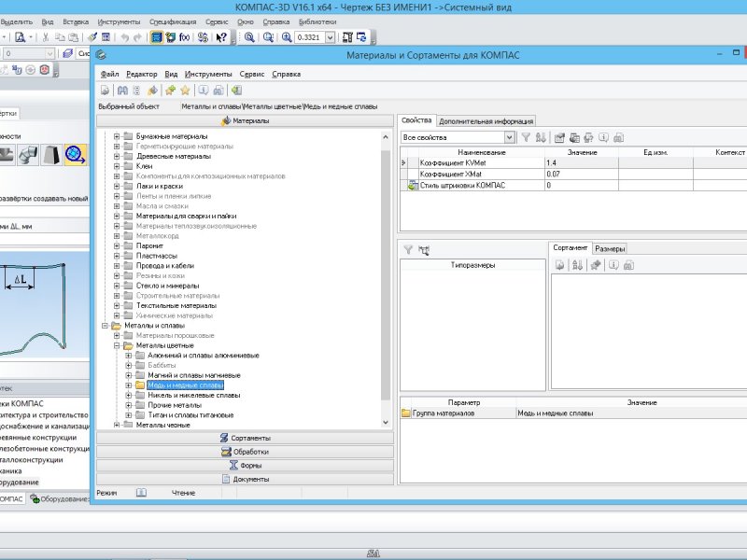Screen dimensions: 747x560
Task: Expand the Алюминий и сплавы алюминиевые node
Action: 129,356
